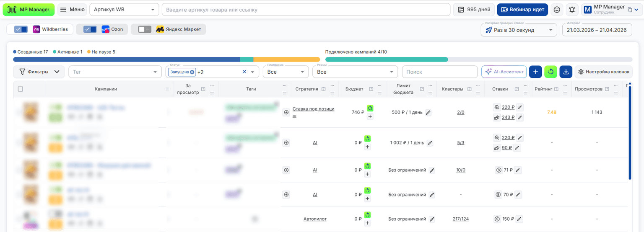The height and width of the screenshot is (232, 644).
Task: Click the Вебинар идет button
Action: coord(522,10)
